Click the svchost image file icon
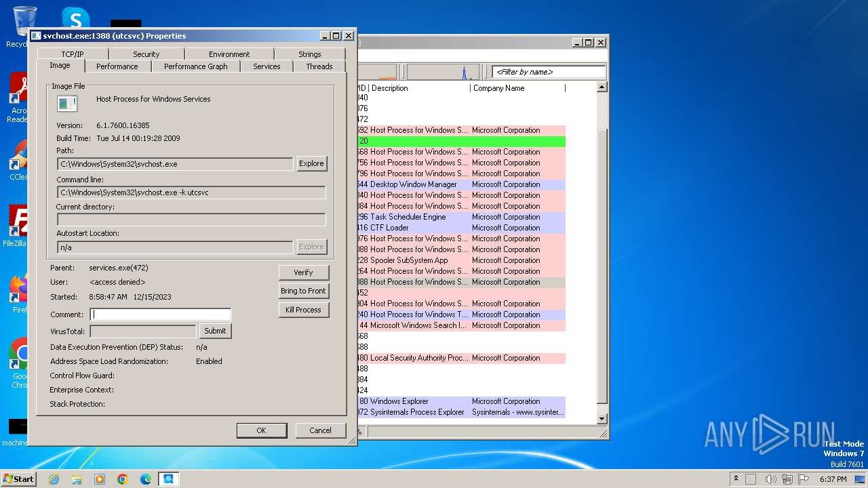The width and height of the screenshot is (868, 488). pyautogui.click(x=67, y=104)
